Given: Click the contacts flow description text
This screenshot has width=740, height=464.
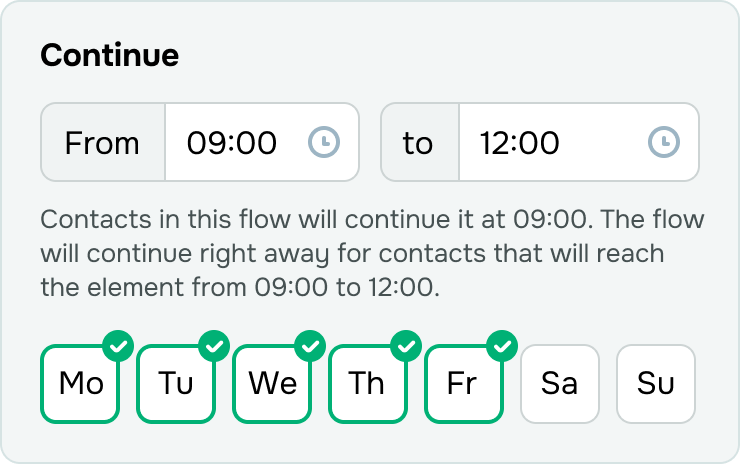Looking at the screenshot, I should point(372,253).
